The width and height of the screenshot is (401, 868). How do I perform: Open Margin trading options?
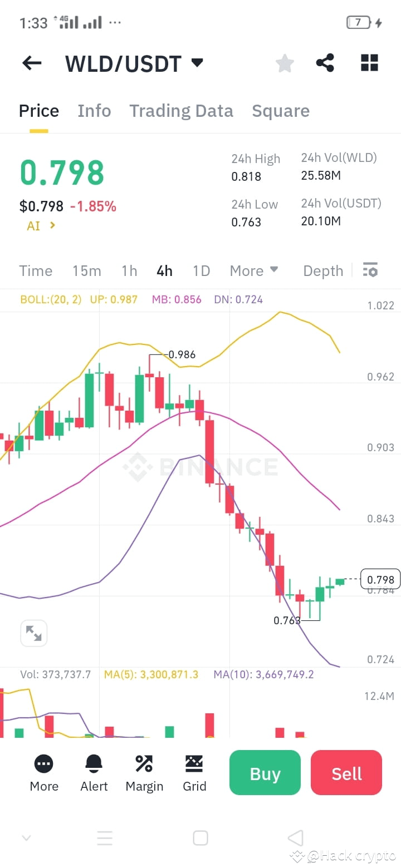(144, 772)
